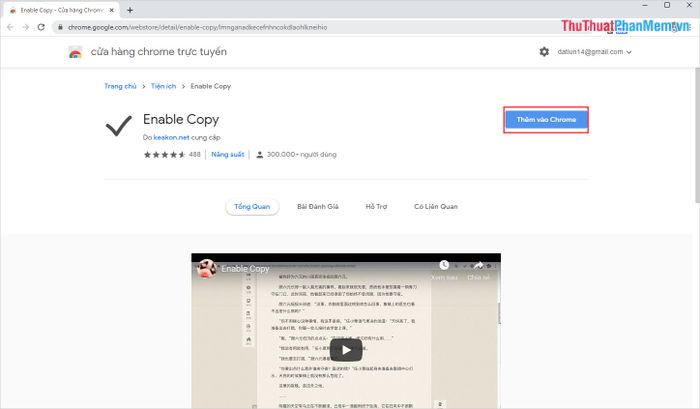Click the video channel avatar
700x409 pixels.
tap(207, 268)
